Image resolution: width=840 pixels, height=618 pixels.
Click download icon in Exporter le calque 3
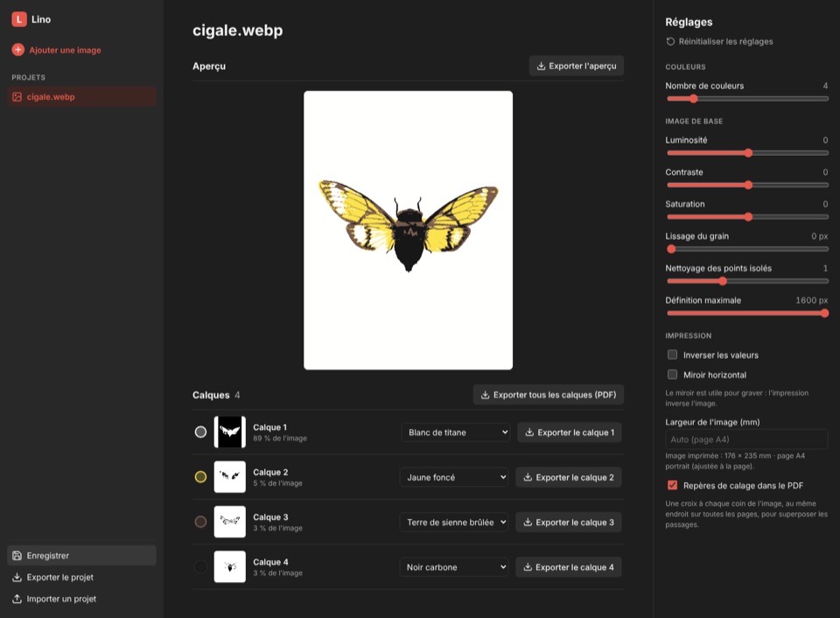[528, 522]
